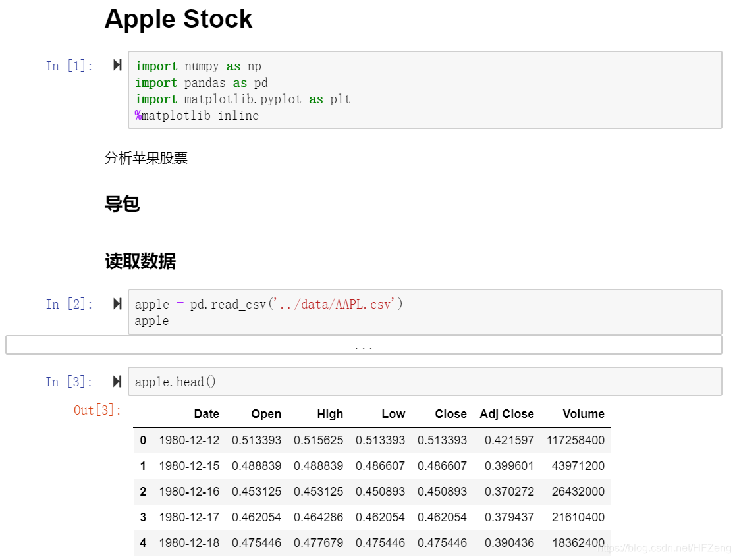Run cell In [3] with its run icon
The width and height of the screenshot is (737, 560).
(x=117, y=382)
